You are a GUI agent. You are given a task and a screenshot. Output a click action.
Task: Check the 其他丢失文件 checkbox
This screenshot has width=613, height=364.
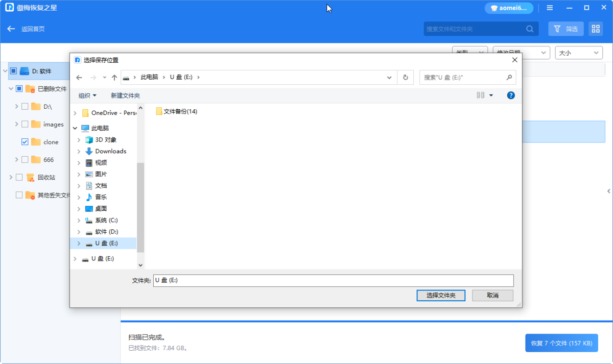tap(19, 195)
